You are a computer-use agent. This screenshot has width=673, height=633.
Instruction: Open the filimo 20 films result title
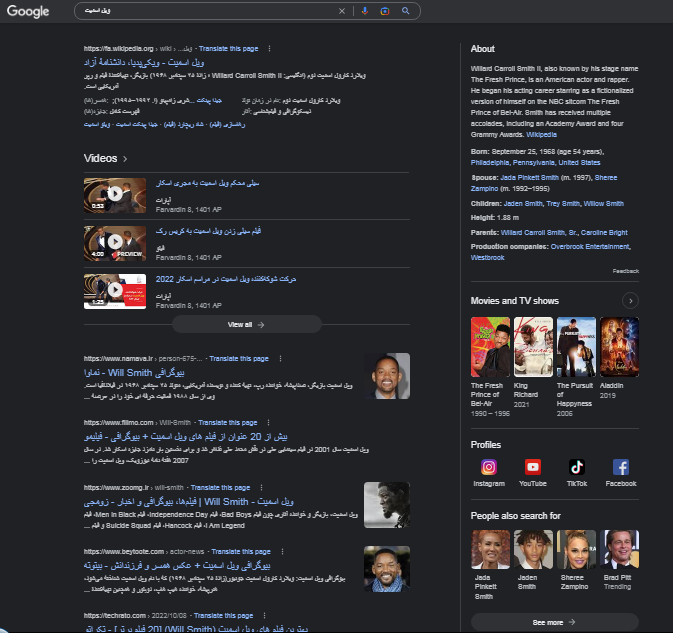[x=186, y=436]
